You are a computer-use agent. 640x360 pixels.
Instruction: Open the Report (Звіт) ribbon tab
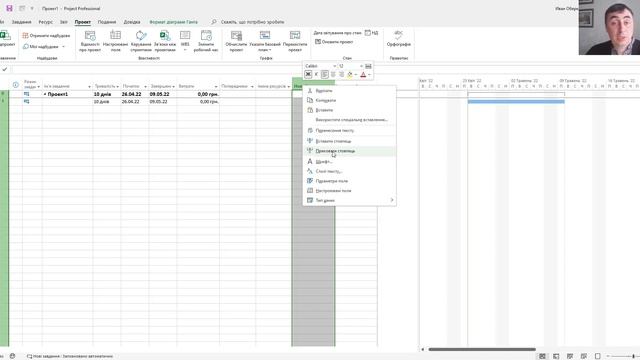pos(64,22)
